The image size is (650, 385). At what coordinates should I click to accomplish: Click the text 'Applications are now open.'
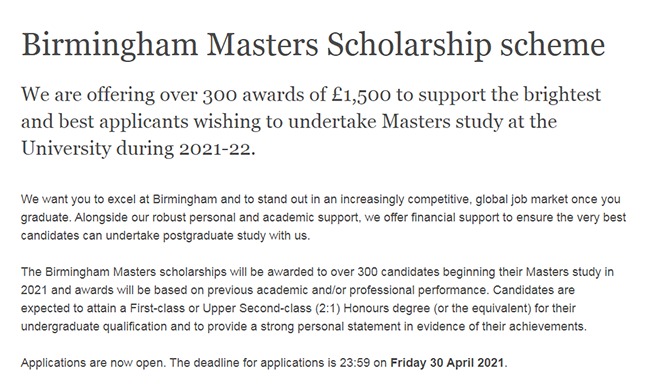click(94, 363)
